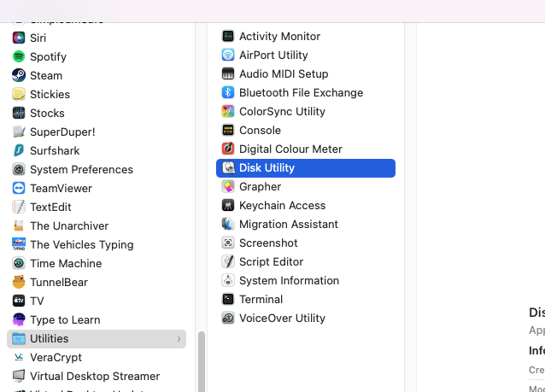
Task: Click The Vehicles Typing icon
Action: (19, 244)
